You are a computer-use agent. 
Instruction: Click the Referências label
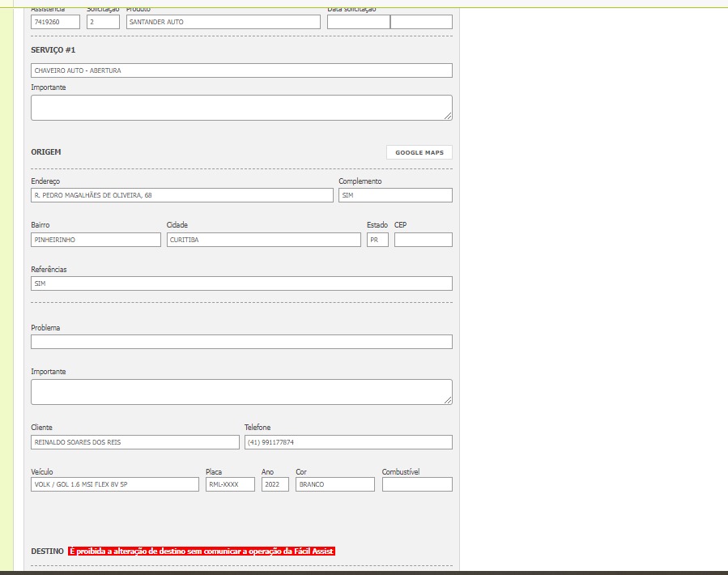(x=49, y=270)
